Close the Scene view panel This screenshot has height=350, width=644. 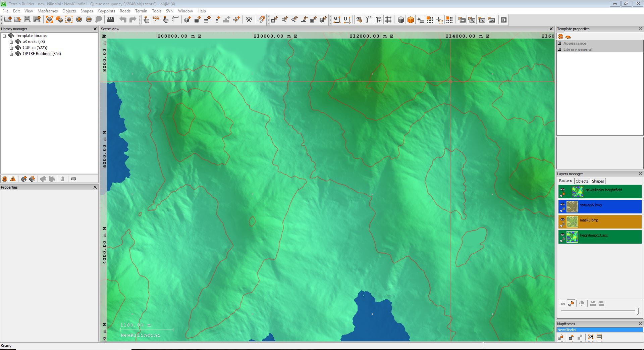[551, 29]
